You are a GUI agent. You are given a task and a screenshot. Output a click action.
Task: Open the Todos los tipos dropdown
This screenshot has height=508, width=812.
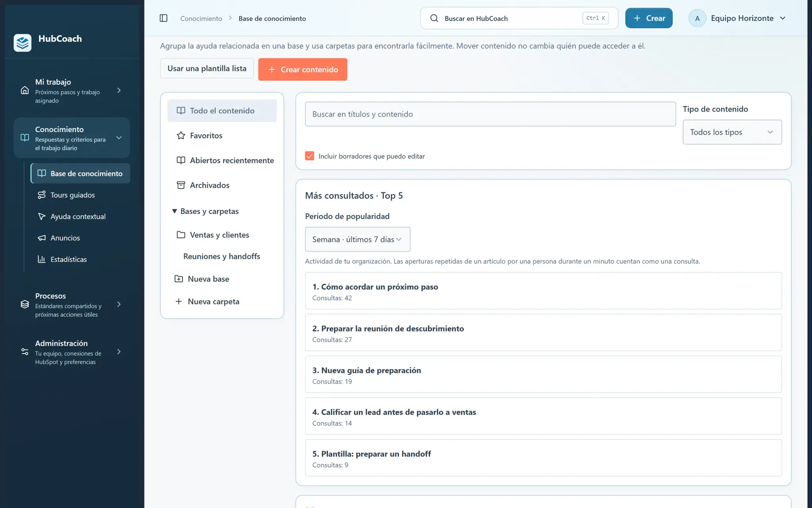click(732, 132)
